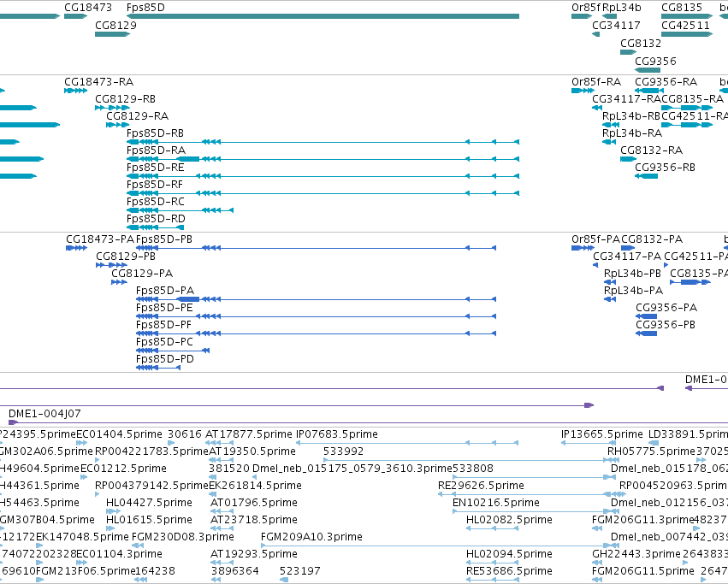Select the CG9356-RA transcript label
Screen dimensions: 728x584
coord(666,82)
